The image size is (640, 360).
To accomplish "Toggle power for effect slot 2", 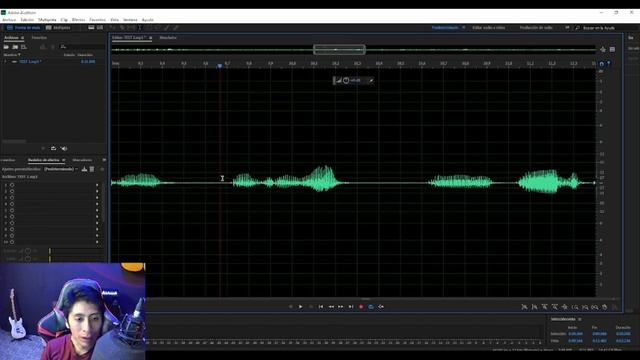I will [12, 191].
